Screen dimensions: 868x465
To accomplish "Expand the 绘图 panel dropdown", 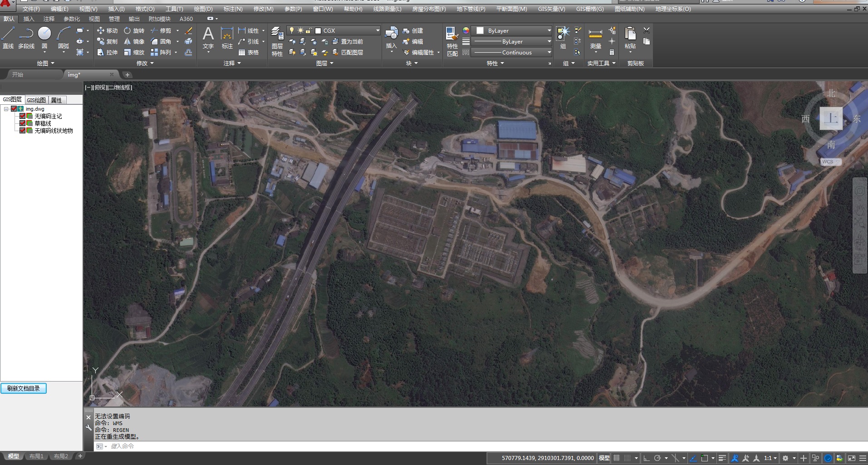I will (45, 63).
